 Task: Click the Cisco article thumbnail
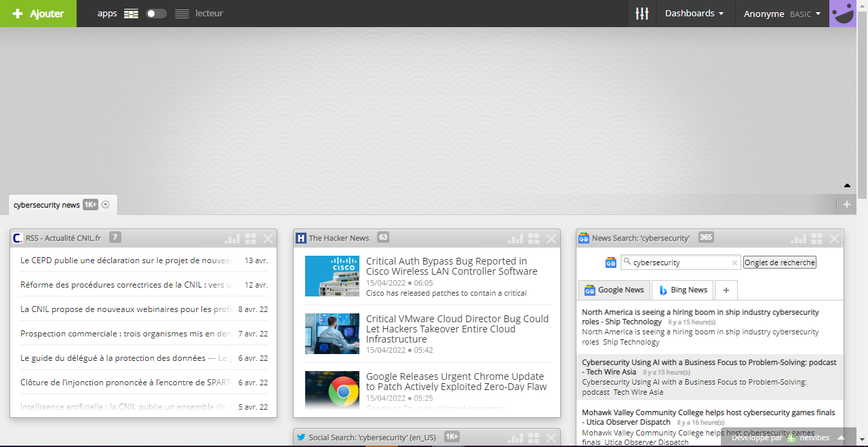point(332,276)
